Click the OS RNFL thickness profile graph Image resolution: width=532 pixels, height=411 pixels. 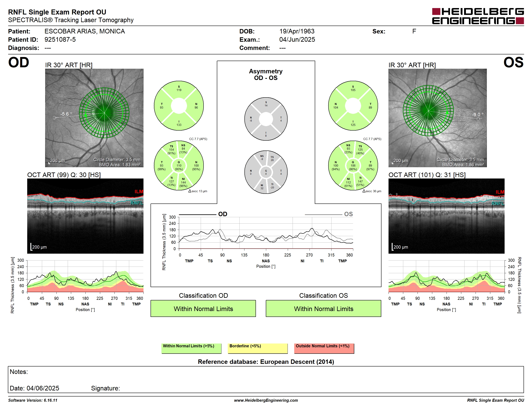click(x=446, y=276)
